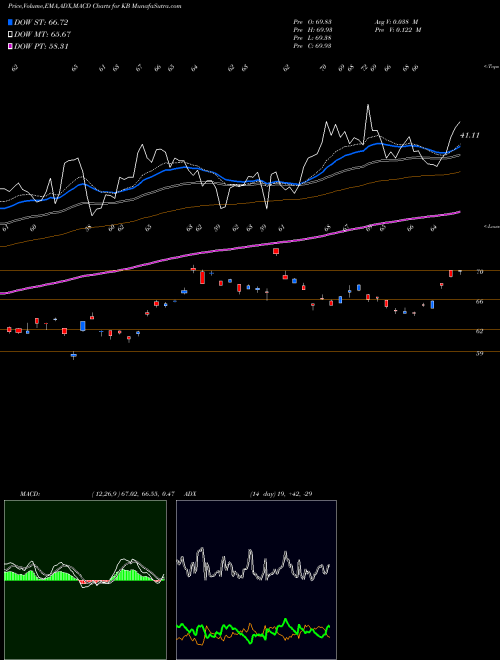Viewport: 500px width, 660px height.
Task: Click the '<Tops' label at right edge
Action: (x=491, y=67)
